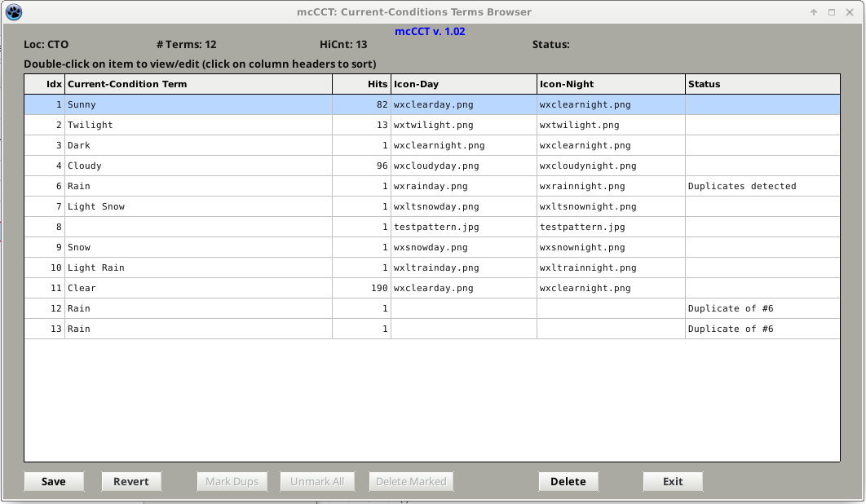Select the Sunny row
The image size is (866, 504).
[x=198, y=104]
